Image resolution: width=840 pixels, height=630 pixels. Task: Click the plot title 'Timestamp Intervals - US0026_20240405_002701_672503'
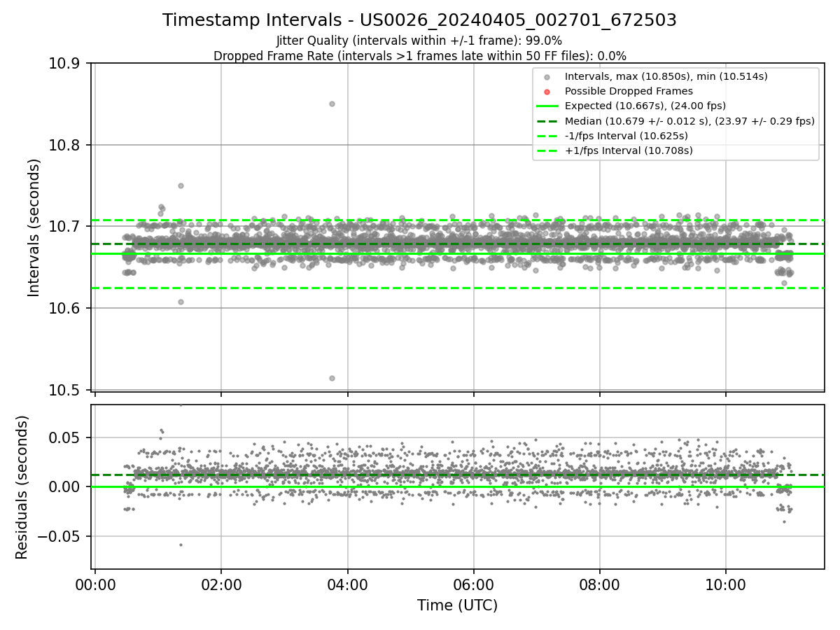click(x=419, y=20)
